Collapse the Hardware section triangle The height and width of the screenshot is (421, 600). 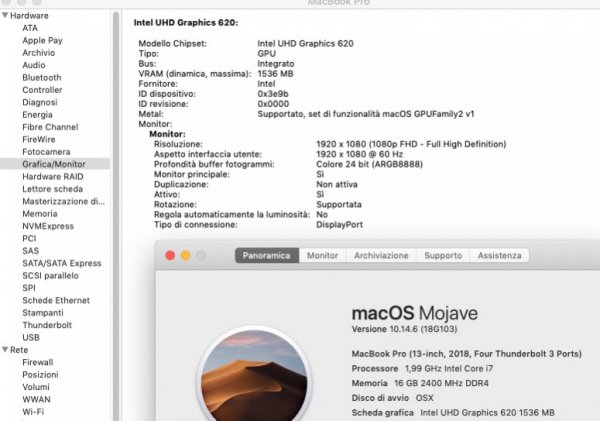[x=5, y=15]
